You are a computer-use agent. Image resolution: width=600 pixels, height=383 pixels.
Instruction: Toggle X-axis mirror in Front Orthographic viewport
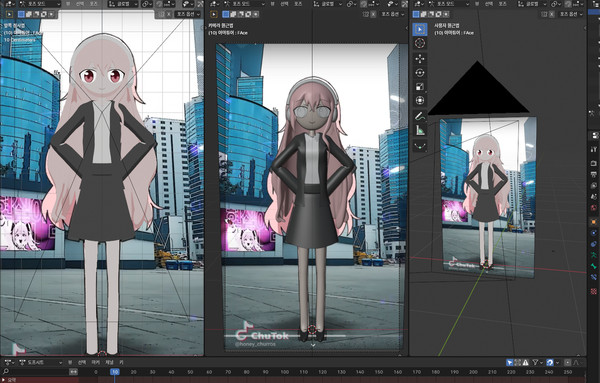pyautogui.click(x=168, y=14)
